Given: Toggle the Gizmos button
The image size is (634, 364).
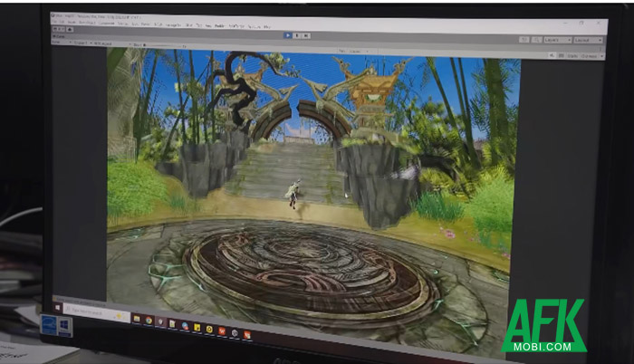Looking at the screenshot, I should (589, 57).
